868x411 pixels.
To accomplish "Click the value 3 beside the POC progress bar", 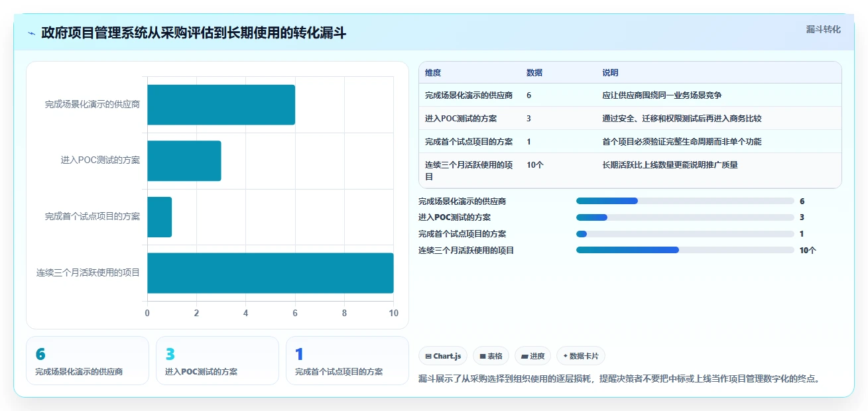I will pyautogui.click(x=802, y=217).
